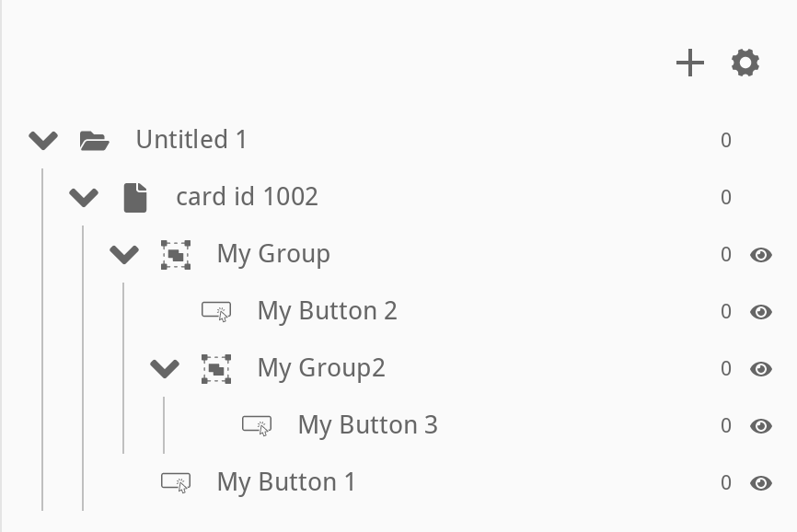Click the My Group group icon
Viewport: 797px width, 532px height.
pyautogui.click(x=176, y=255)
